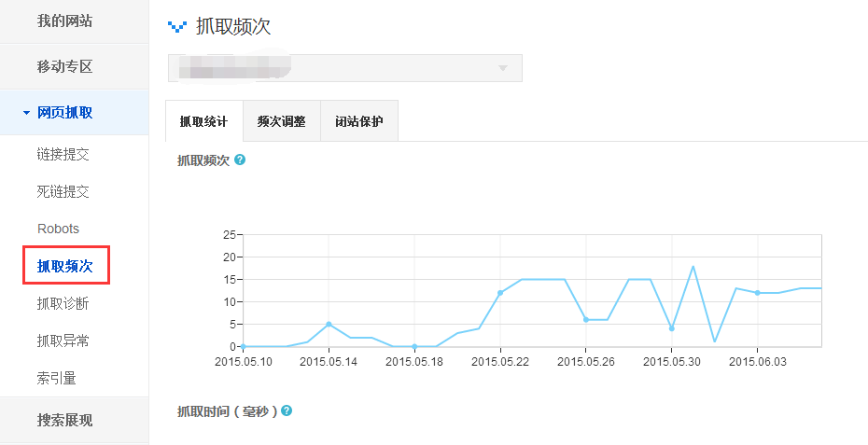Viewport: 868px width, 445px height.
Task: Open 抓取诊断 from the sidebar
Action: coord(63,303)
